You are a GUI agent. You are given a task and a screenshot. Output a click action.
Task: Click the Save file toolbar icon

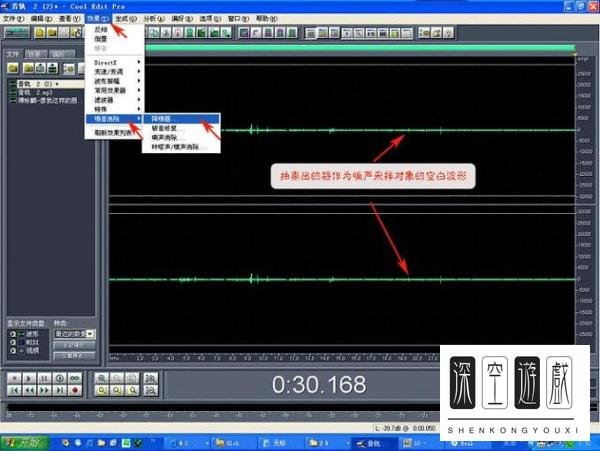pyautogui.click(x=64, y=33)
